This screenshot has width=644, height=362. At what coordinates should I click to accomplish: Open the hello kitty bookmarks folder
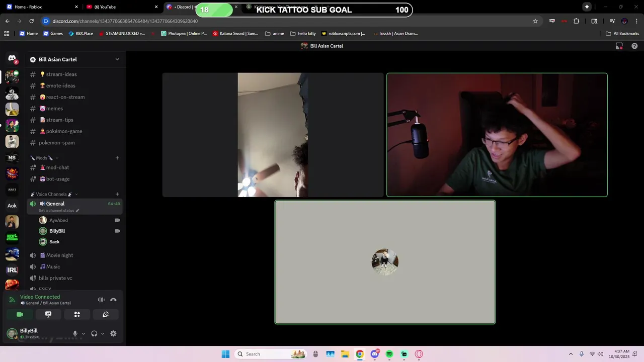point(303,34)
